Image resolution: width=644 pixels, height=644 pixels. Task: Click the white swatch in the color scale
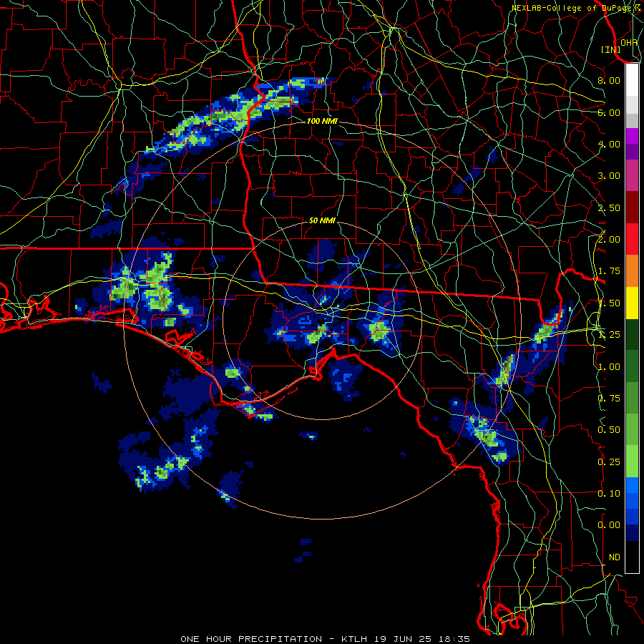[x=632, y=80]
